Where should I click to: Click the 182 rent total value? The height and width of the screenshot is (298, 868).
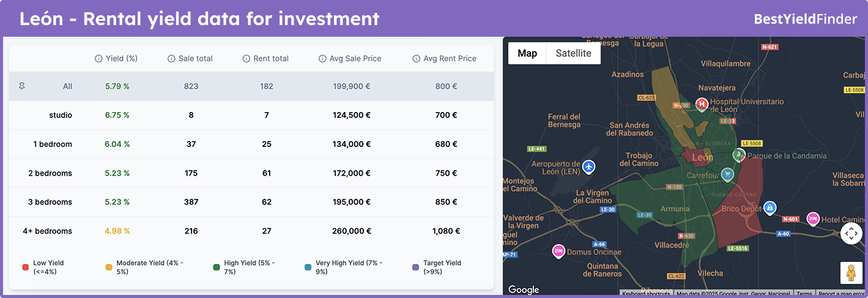(267, 86)
